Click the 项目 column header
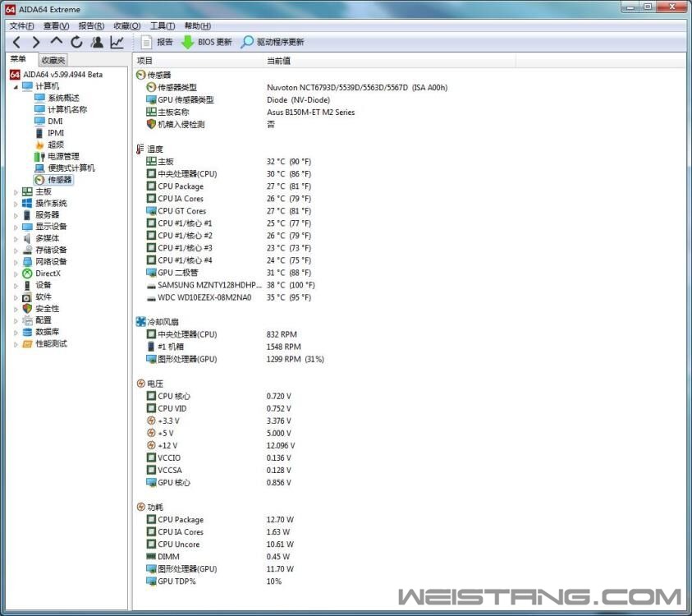 (198, 61)
